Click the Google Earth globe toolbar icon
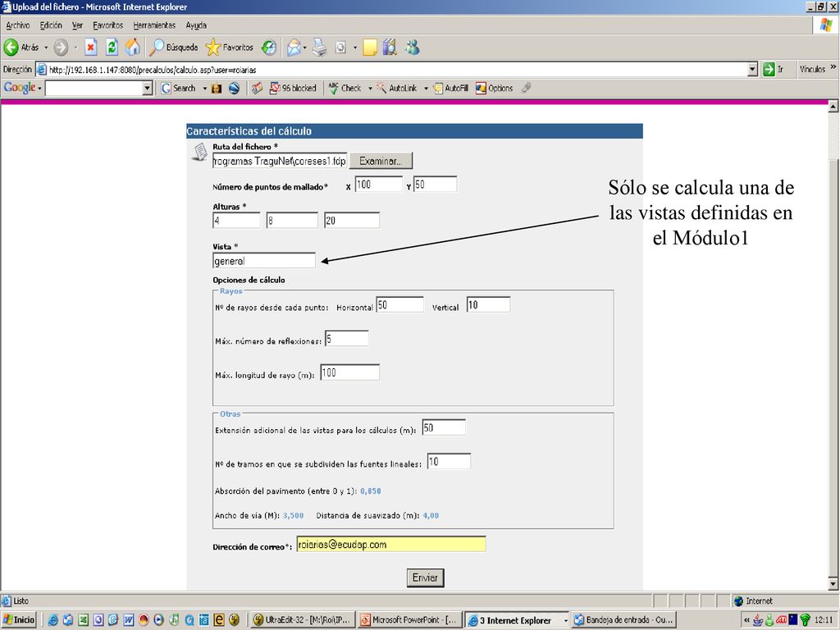Screen dimensions: 840x630 click(234, 89)
